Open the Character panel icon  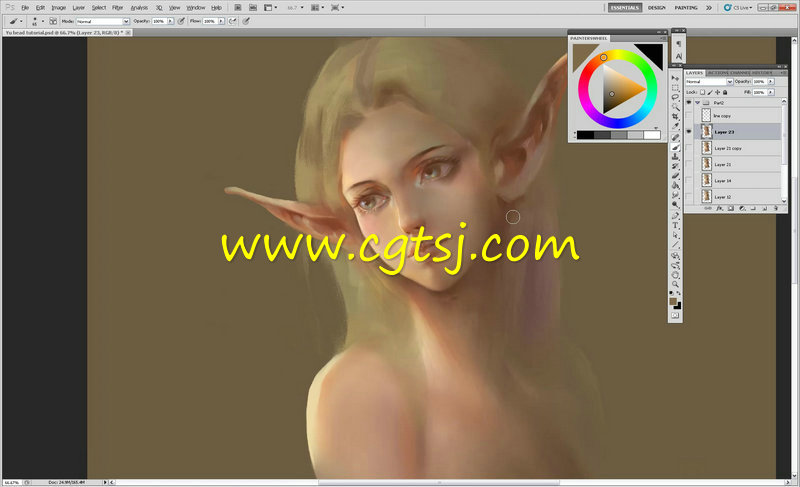click(679, 56)
